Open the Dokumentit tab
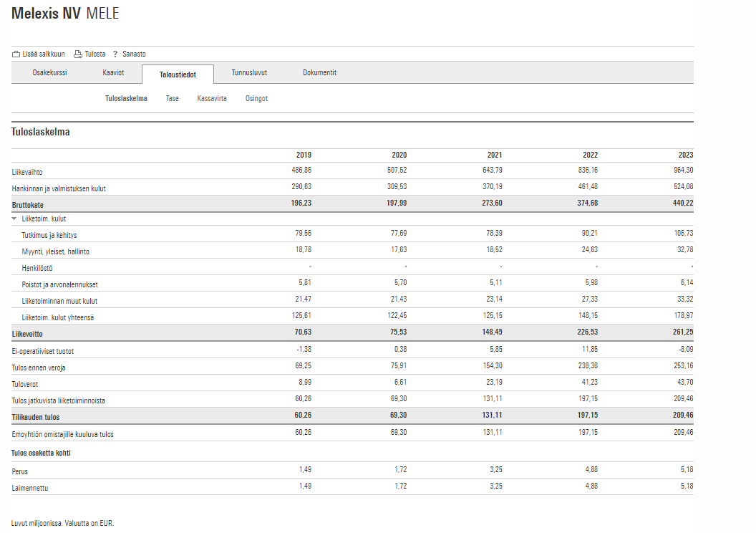The width and height of the screenshot is (756, 533). [319, 73]
